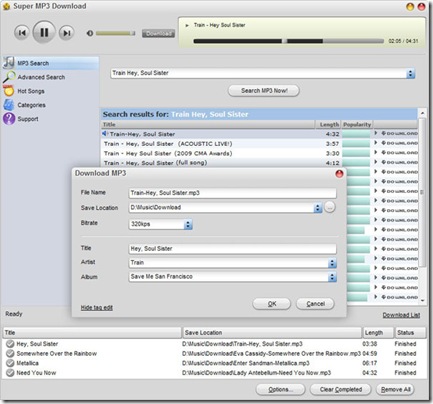433x404 pixels.
Task: Edit the Title tag field
Action: (x=232, y=249)
